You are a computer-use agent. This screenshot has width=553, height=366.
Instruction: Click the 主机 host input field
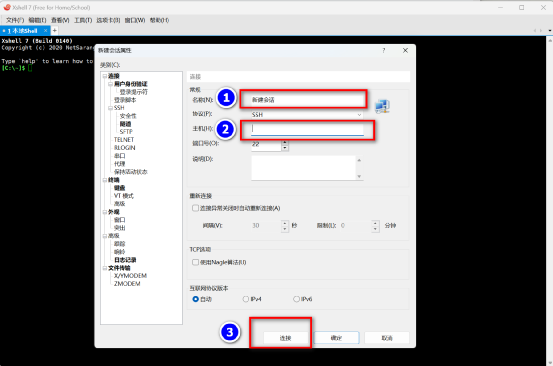coord(307,129)
